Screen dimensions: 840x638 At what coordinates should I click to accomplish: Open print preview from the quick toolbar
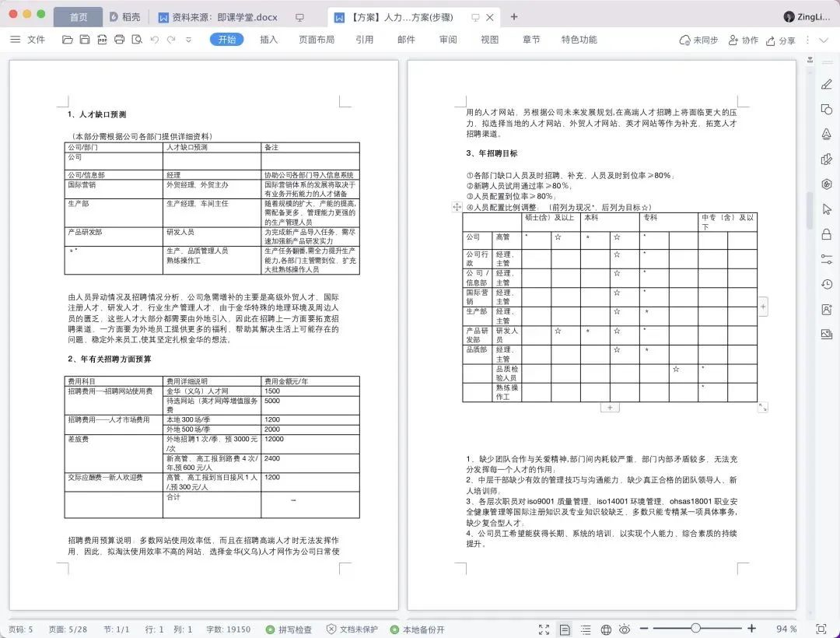[x=137, y=40]
